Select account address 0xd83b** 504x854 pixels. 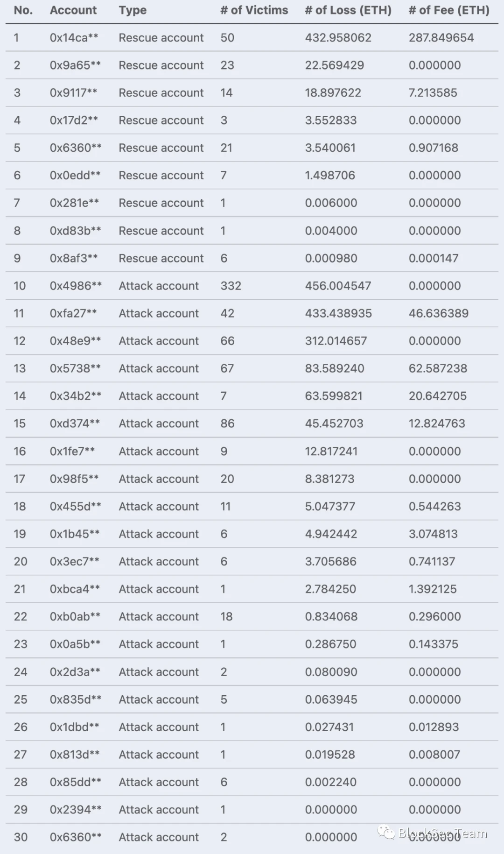coord(76,231)
